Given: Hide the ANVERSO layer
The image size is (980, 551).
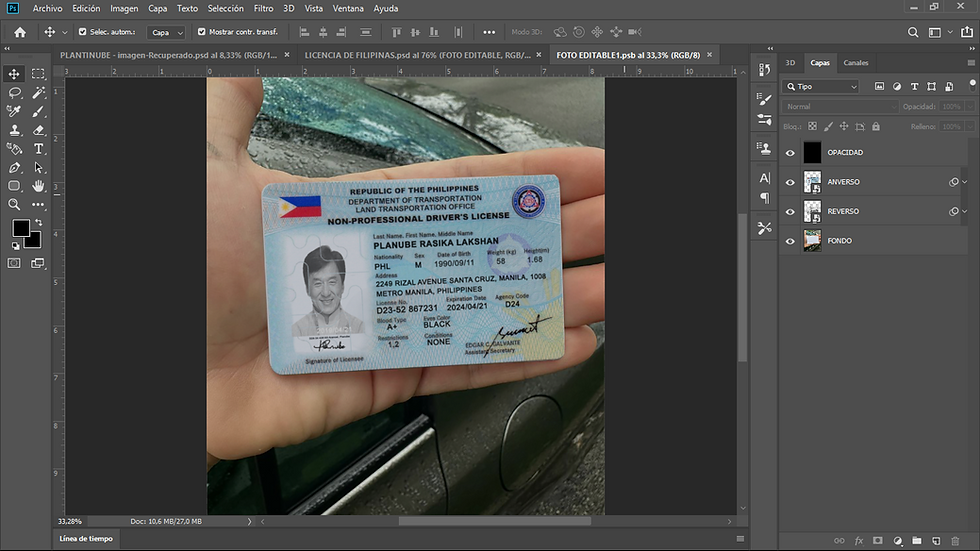Looking at the screenshot, I should pos(790,182).
